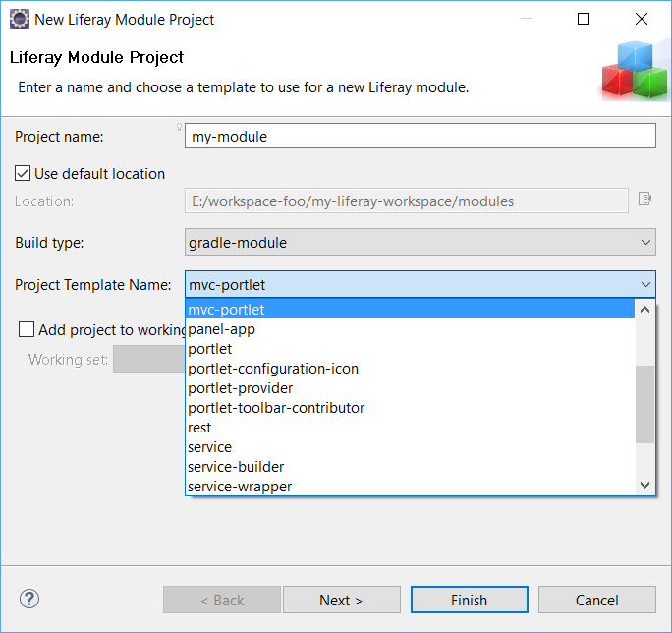
Task: Click the template list scrollbar thumb
Action: click(x=645, y=404)
